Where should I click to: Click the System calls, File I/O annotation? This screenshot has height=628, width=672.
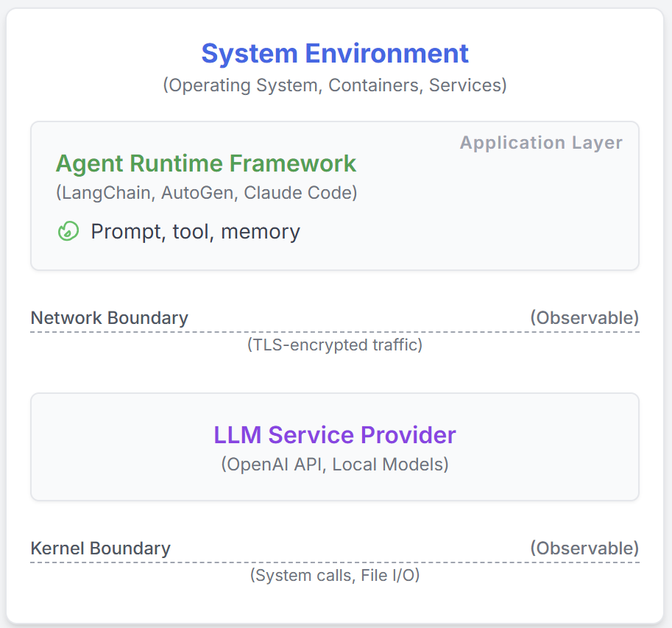335,575
